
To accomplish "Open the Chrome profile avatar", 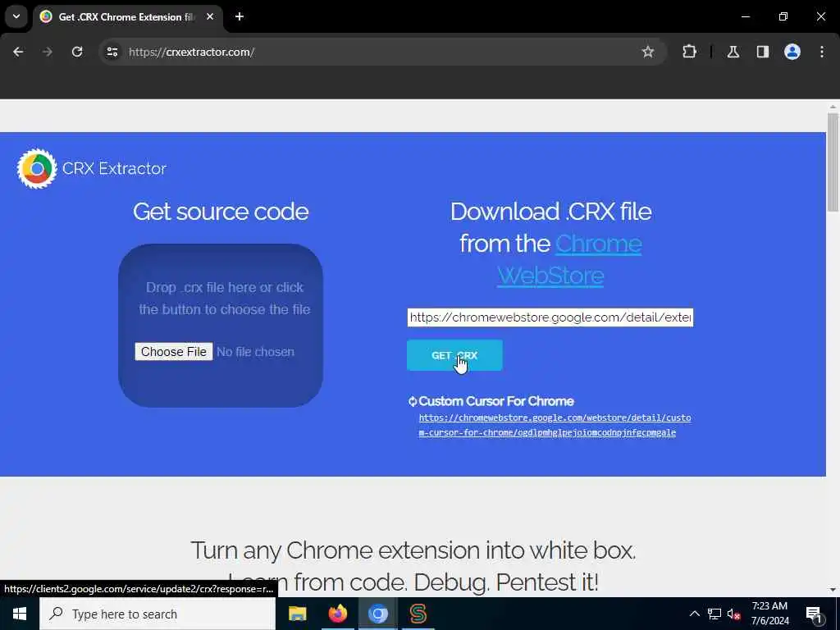I will pos(792,52).
